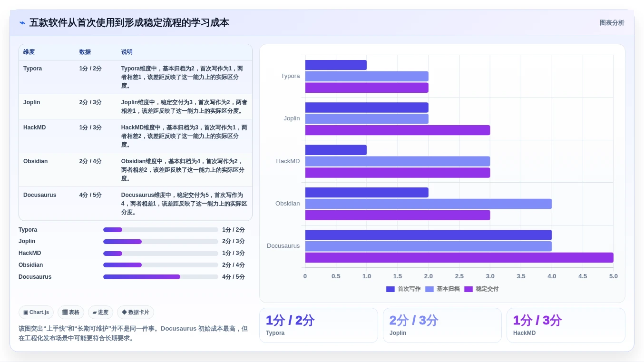Select the Typora table row name
Image resolution: width=644 pixels, height=362 pixels.
tap(32, 68)
